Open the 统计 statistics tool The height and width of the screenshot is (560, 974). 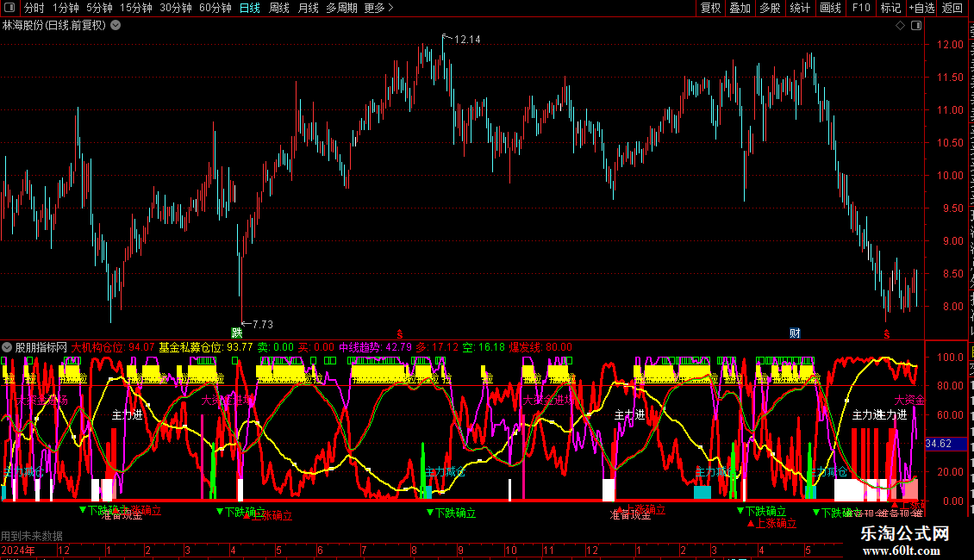coord(799,8)
